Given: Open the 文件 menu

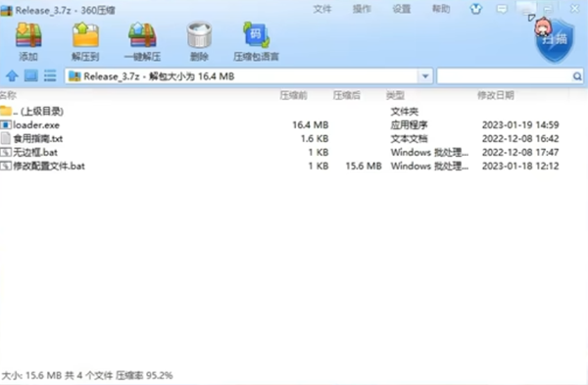Looking at the screenshot, I should pos(322,9).
